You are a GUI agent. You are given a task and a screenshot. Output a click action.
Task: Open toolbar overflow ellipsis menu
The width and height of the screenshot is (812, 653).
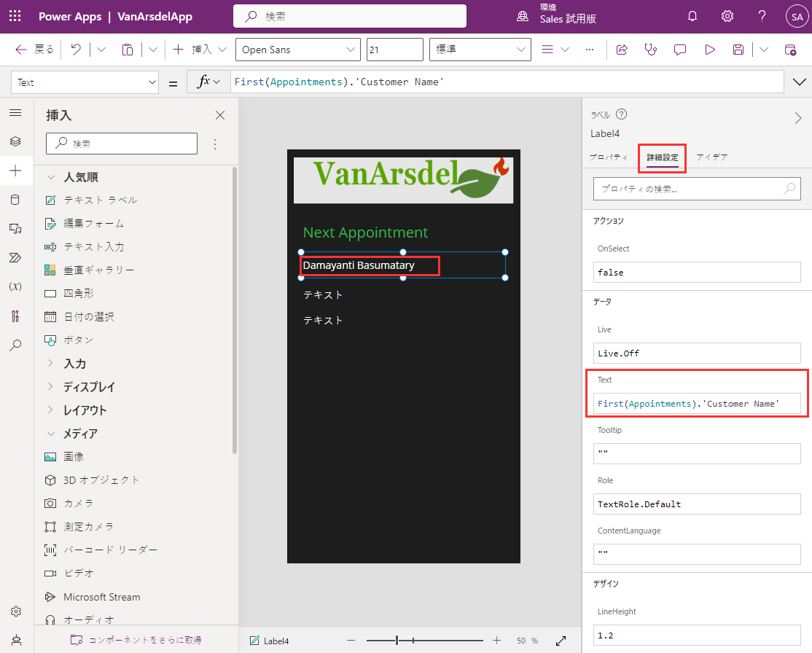pyautogui.click(x=590, y=50)
